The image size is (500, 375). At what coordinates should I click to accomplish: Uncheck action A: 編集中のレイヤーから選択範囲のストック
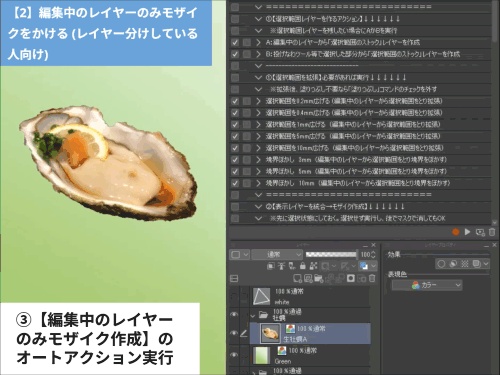click(x=235, y=42)
